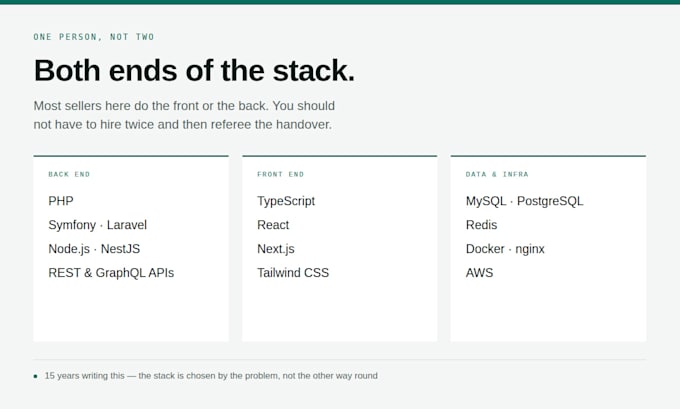The width and height of the screenshot is (680, 409).
Task: Select the 'Node.js · NestJS' row
Action: [94, 249]
